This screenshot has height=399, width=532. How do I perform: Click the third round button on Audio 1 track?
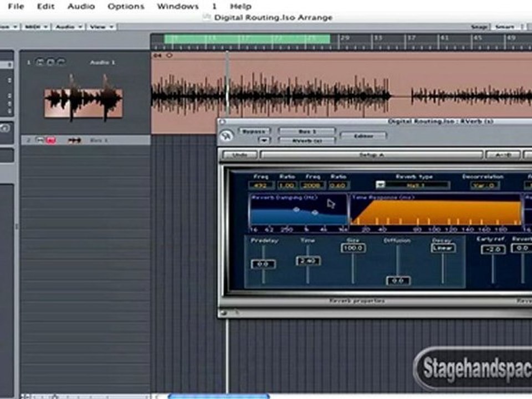61,62
